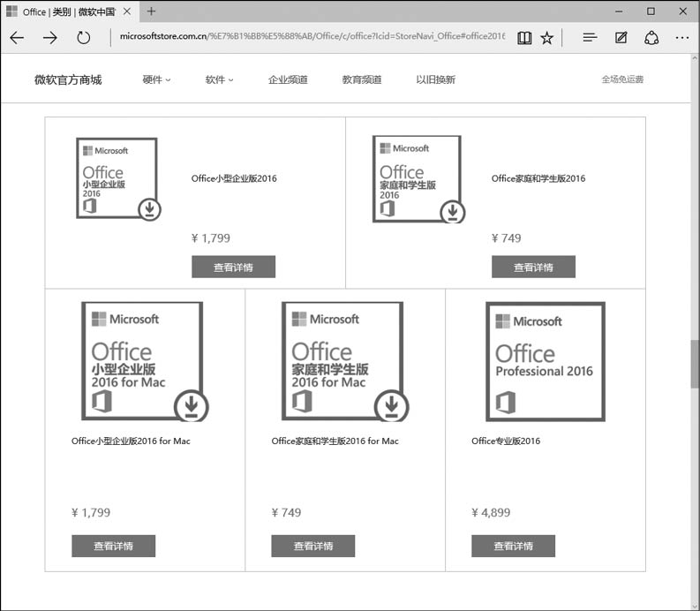700x611 pixels.
Task: Click Office Professional 2016 box image
Action: (546, 362)
